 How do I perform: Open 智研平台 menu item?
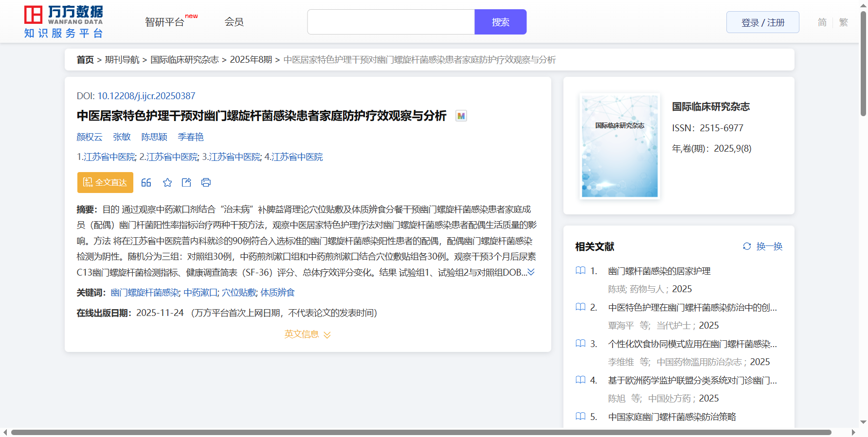click(165, 22)
